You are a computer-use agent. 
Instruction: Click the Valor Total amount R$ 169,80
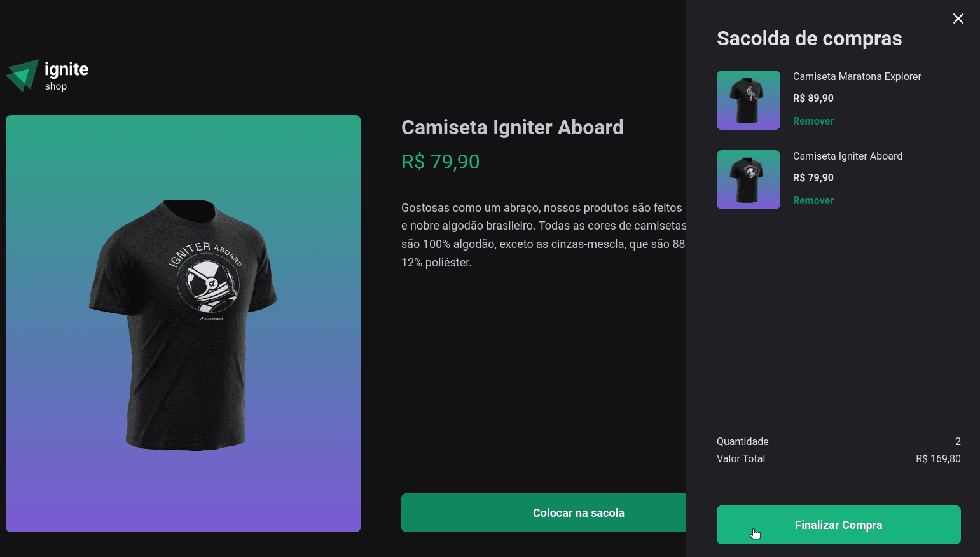coord(938,458)
